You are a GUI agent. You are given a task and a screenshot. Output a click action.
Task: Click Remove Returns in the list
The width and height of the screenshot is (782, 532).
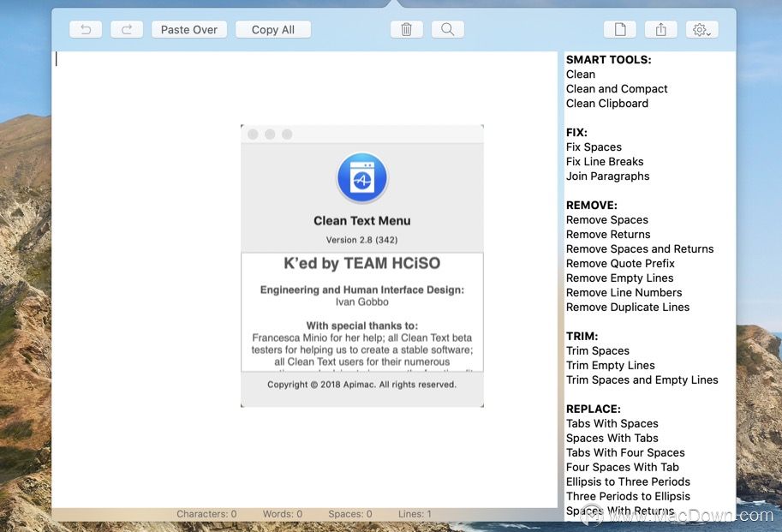point(608,235)
